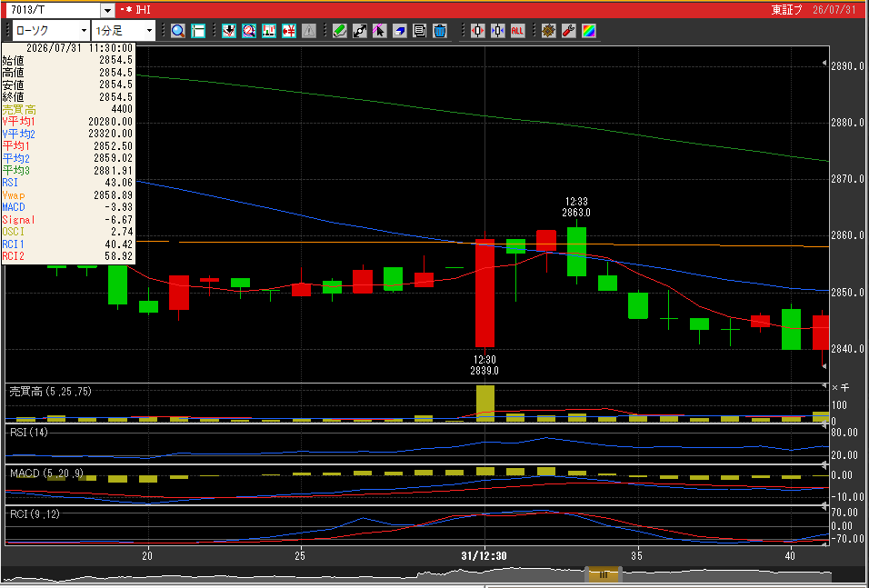This screenshot has height=588, width=869.
Task: Click the V平均2 value 23320.00
Action: [x=110, y=134]
